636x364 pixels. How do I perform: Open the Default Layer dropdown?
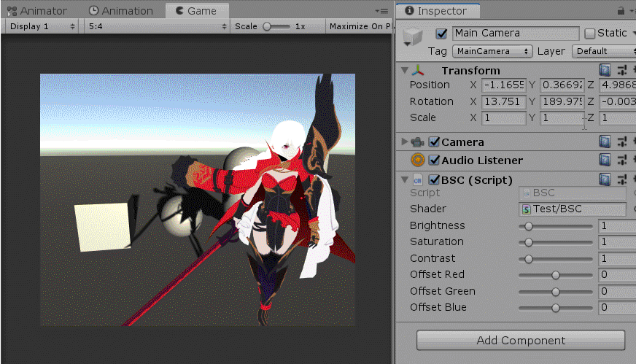pyautogui.click(x=604, y=51)
